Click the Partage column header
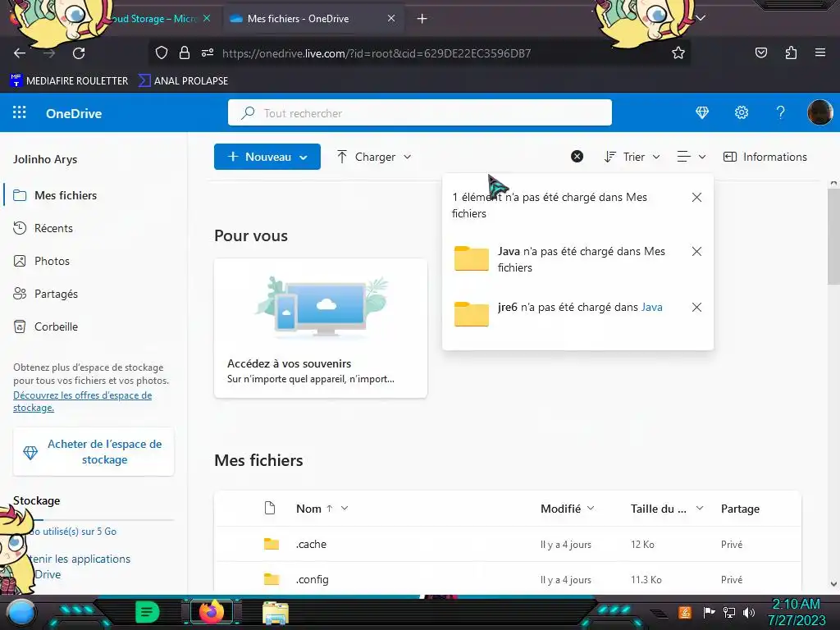 [x=740, y=509]
